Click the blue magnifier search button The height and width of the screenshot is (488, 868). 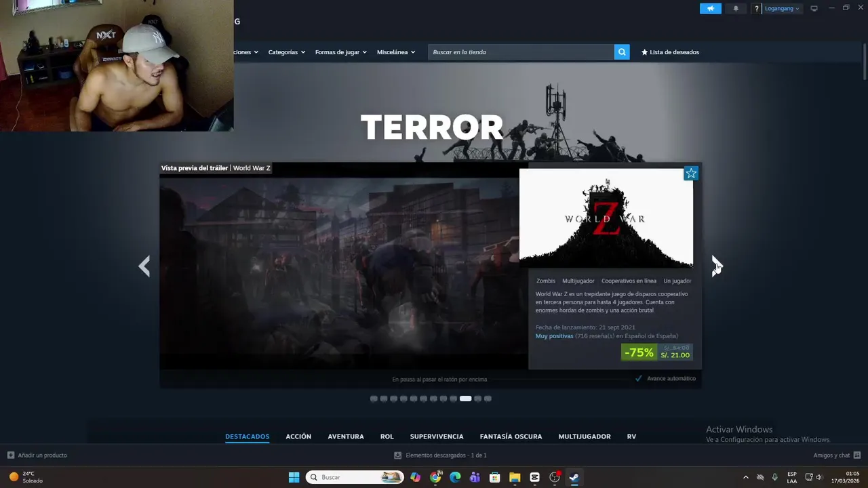(622, 52)
